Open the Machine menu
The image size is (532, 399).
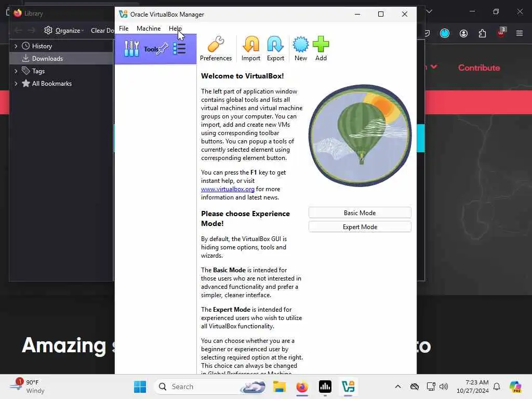149,29
